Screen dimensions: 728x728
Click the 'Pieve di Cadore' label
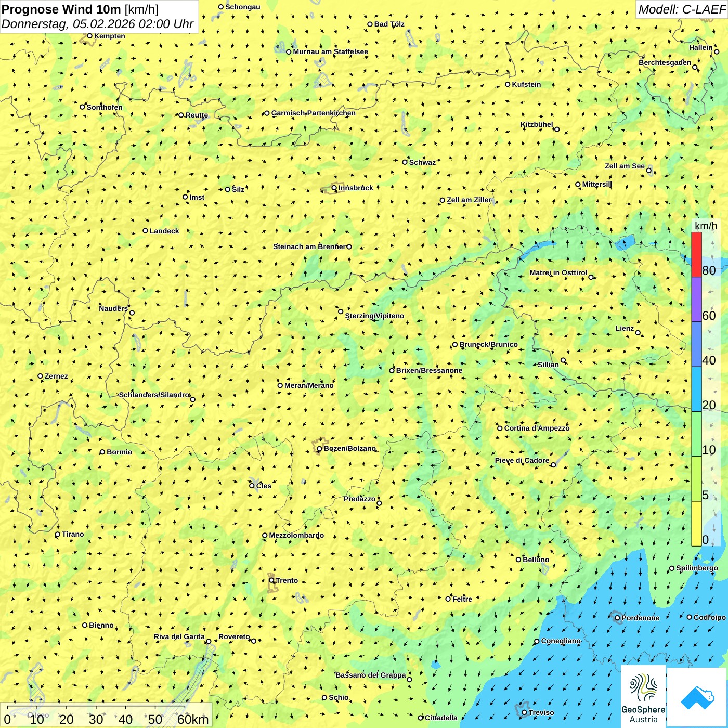(x=522, y=460)
